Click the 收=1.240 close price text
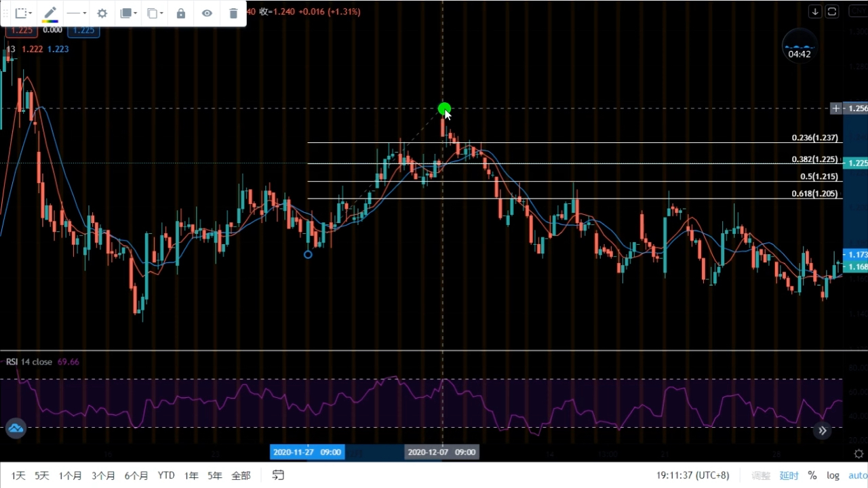 point(277,12)
